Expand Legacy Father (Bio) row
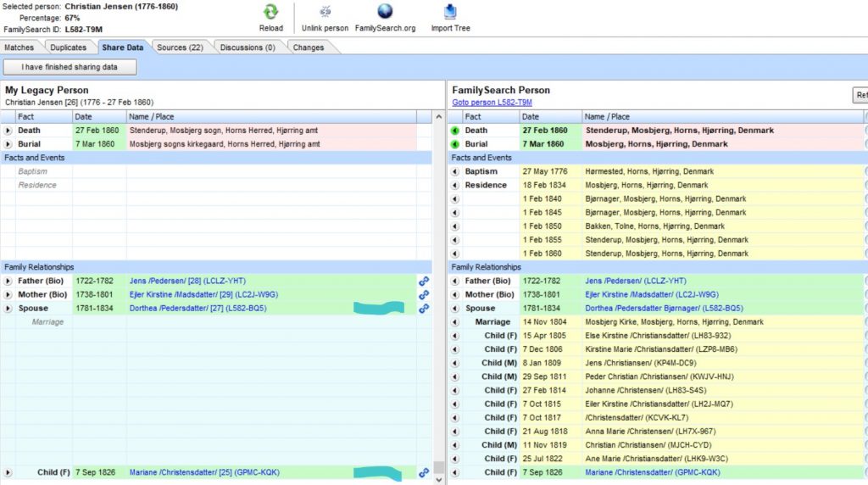This screenshot has width=868, height=485. click(8, 282)
